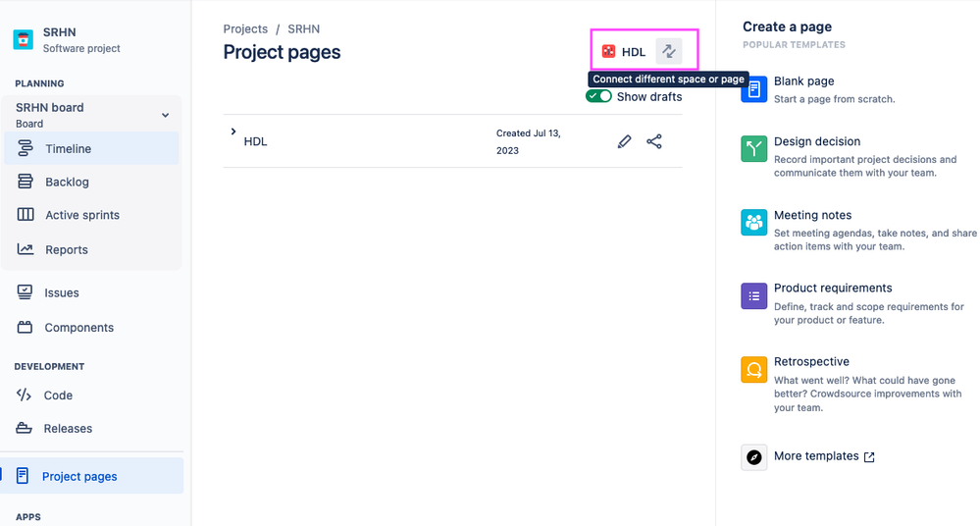Click the red HDL space icon
This screenshot has width=980, height=526.
608,51
